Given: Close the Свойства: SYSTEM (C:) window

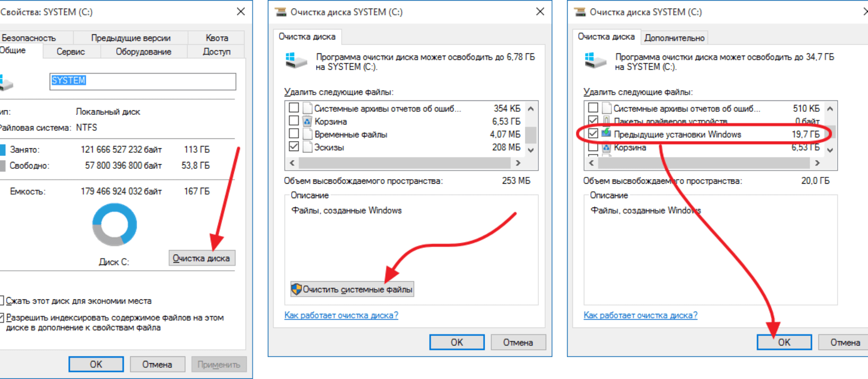Looking at the screenshot, I should [241, 12].
